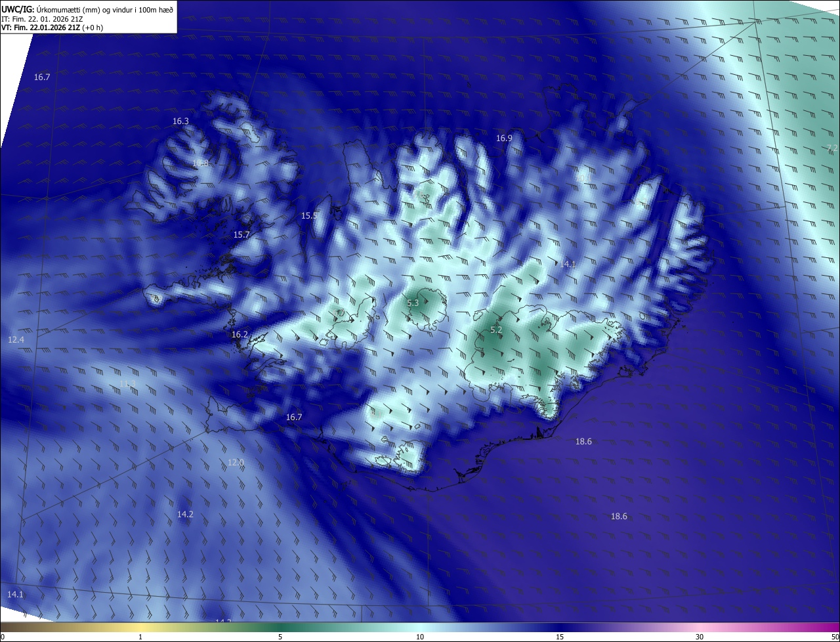Screen dimensions: 840x642
Task: Click the '30' tick label on the color scale
Action: 700,637
